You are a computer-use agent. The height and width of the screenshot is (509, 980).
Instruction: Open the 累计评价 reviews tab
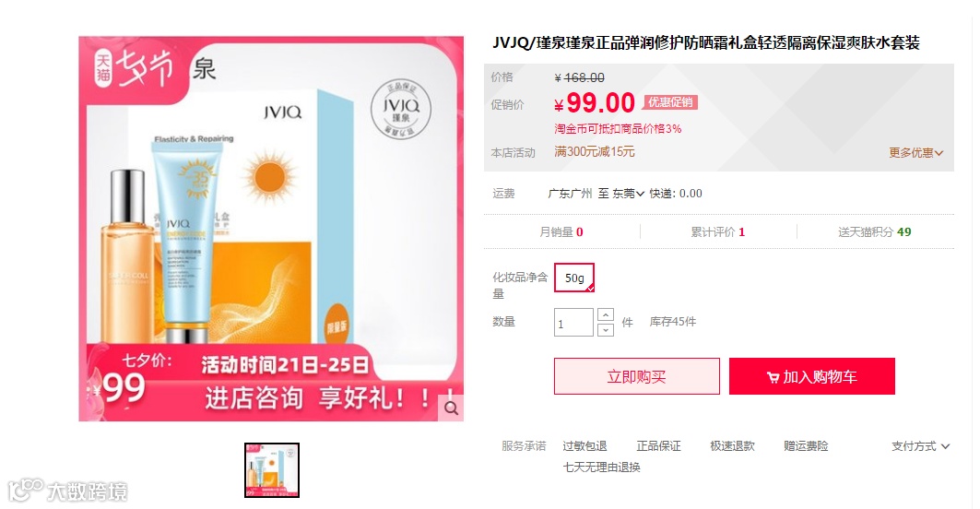717,232
